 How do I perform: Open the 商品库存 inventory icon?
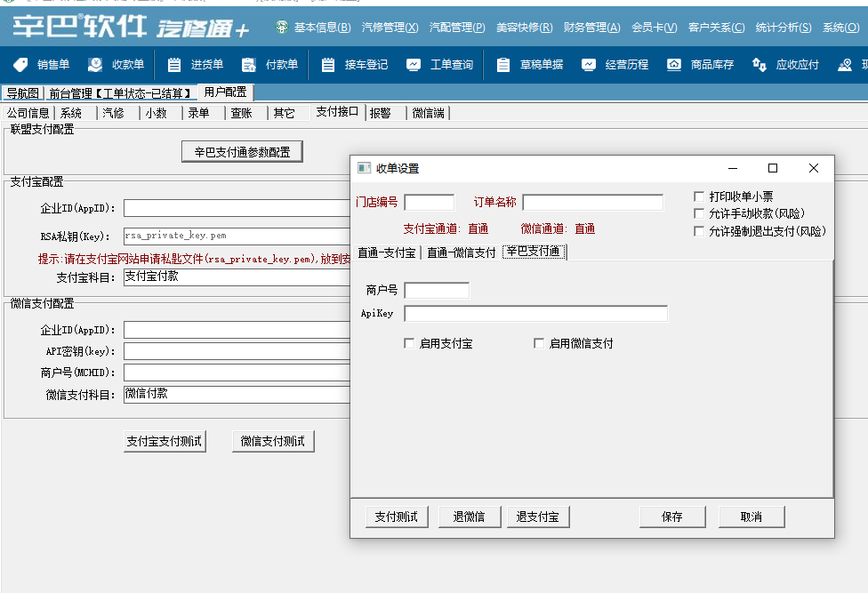pyautogui.click(x=674, y=65)
